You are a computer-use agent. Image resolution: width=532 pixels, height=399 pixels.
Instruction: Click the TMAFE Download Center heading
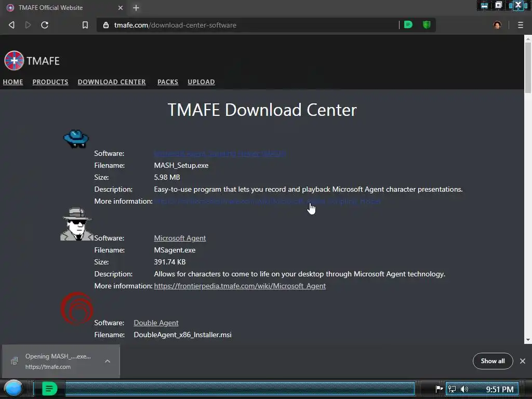[262, 110]
